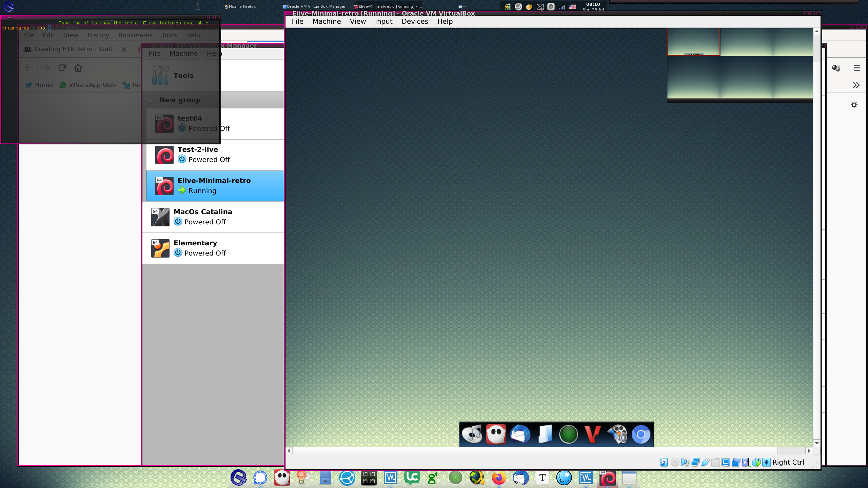The width and height of the screenshot is (868, 488).
Task: Click the clock showing 08:10 in top panel
Action: pos(593,4)
